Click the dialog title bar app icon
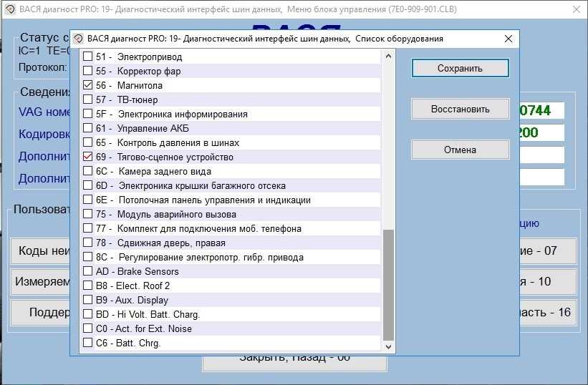Screen dimensions: 588x385 [x=79, y=39]
